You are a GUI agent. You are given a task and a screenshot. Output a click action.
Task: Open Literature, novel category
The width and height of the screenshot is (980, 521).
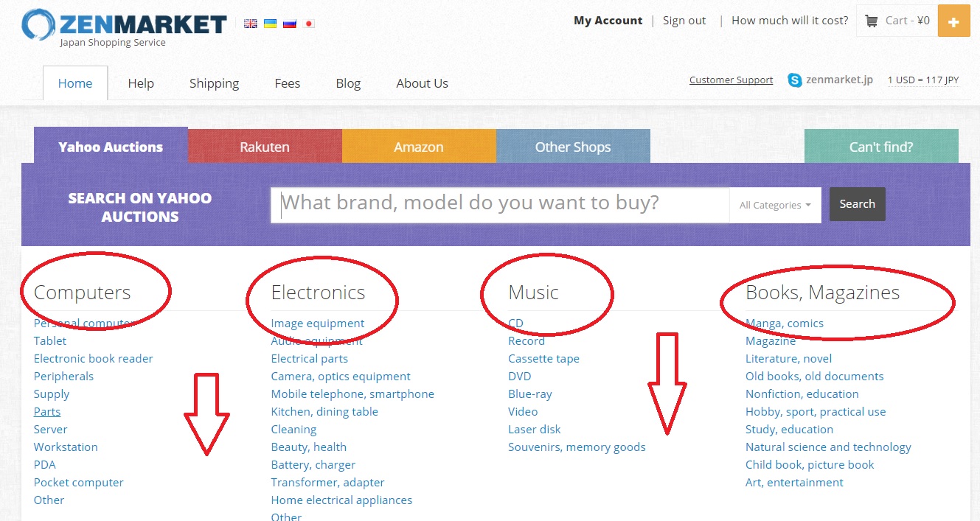click(789, 359)
